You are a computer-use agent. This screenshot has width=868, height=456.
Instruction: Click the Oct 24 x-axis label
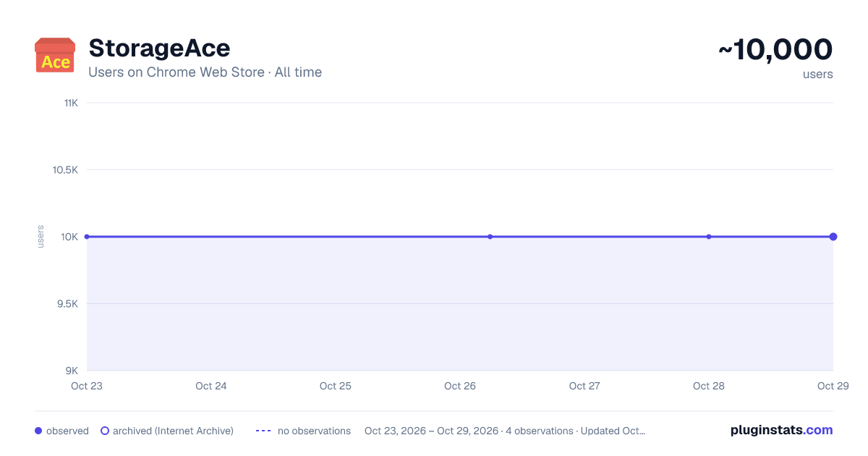(x=211, y=386)
